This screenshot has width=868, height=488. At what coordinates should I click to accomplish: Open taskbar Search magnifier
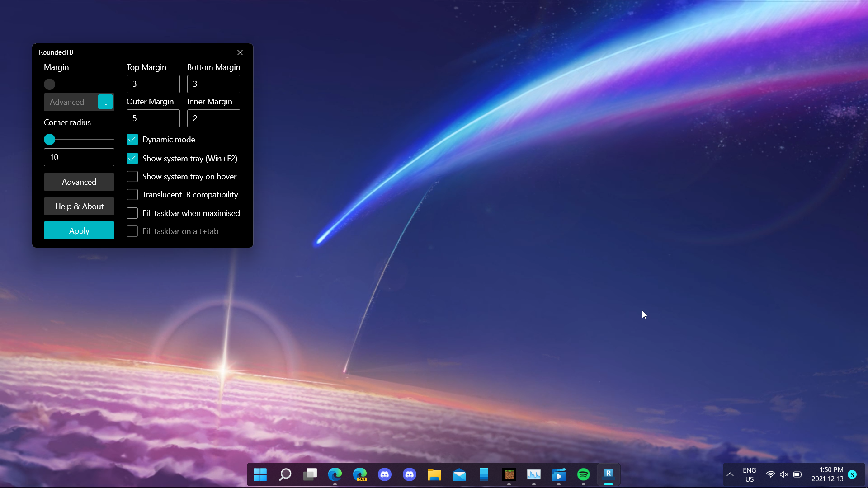tap(285, 474)
